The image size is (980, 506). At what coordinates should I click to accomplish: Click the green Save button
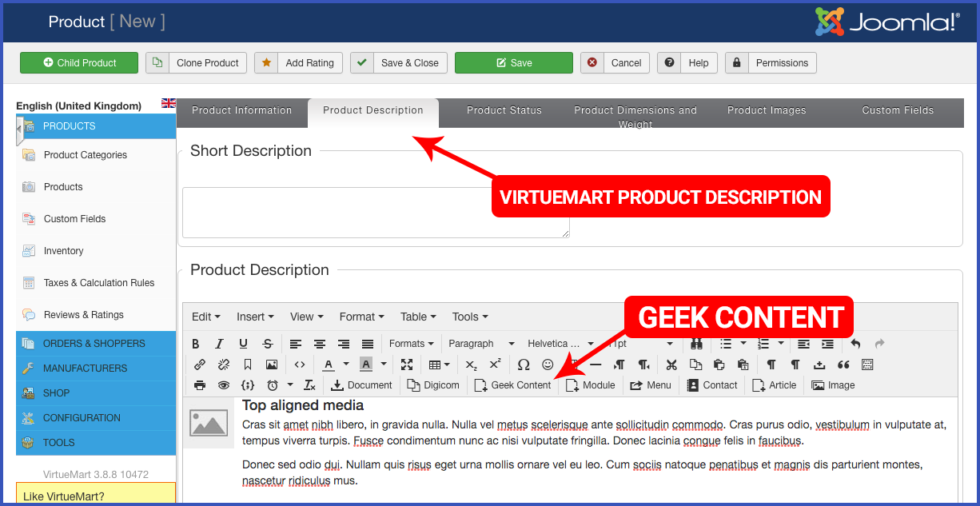pos(514,63)
